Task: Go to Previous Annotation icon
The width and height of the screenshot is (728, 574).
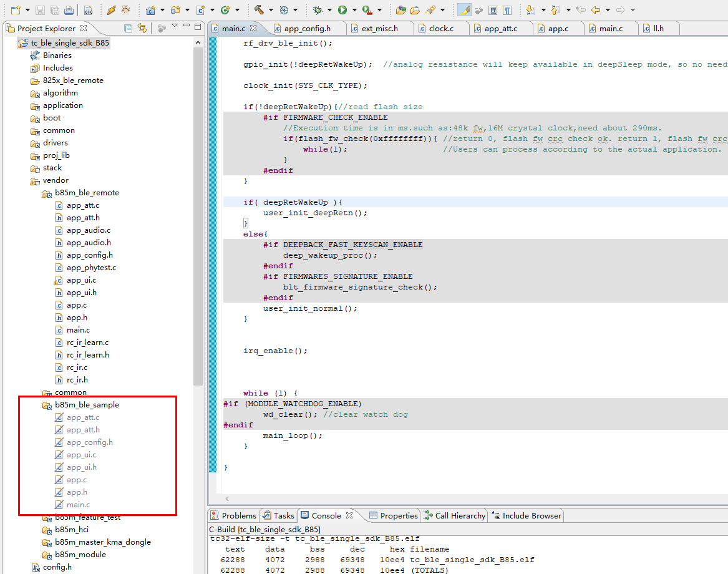Action: tap(556, 10)
